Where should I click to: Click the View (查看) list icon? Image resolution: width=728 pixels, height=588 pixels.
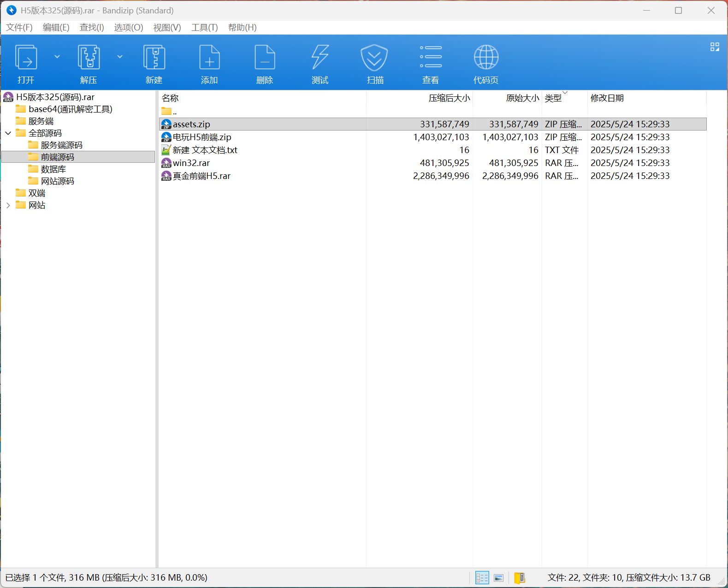point(431,58)
